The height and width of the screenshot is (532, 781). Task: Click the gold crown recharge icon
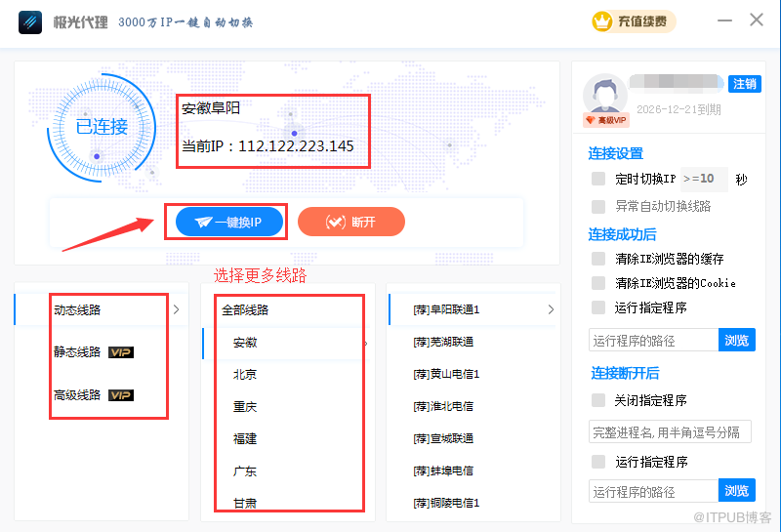pos(602,21)
